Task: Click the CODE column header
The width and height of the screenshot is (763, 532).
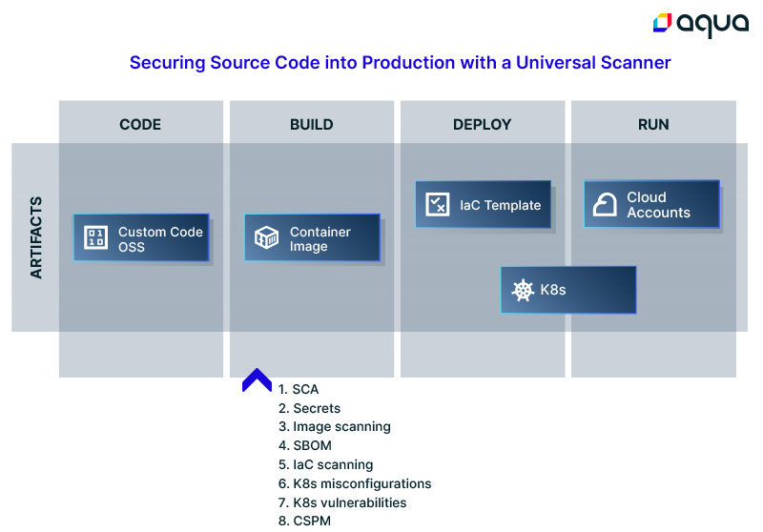Action: pos(140,125)
